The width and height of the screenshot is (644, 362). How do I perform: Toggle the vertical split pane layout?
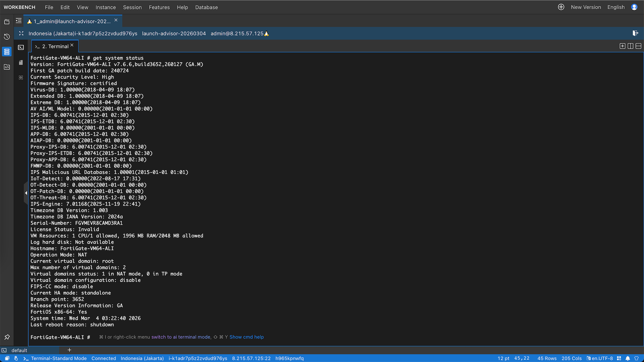(630, 46)
